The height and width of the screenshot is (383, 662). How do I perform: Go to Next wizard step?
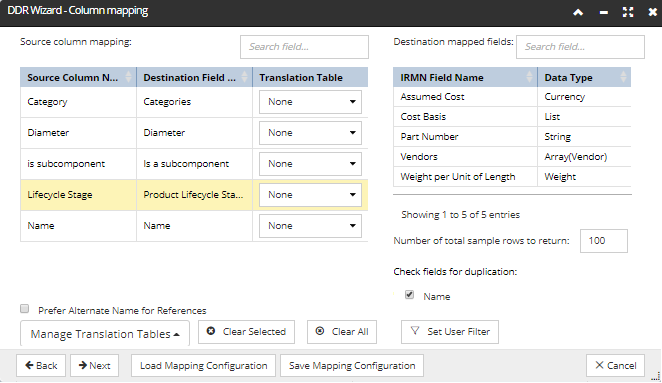[95, 366]
